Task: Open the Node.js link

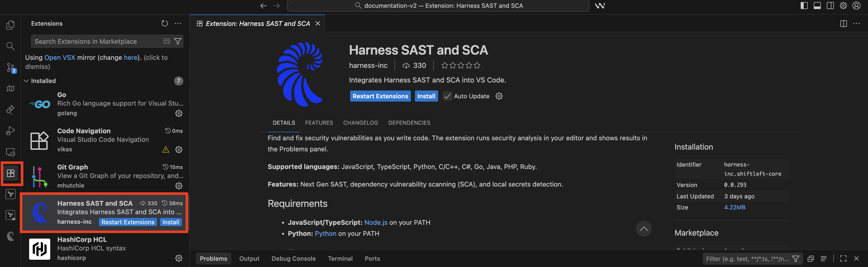Action: (x=376, y=222)
